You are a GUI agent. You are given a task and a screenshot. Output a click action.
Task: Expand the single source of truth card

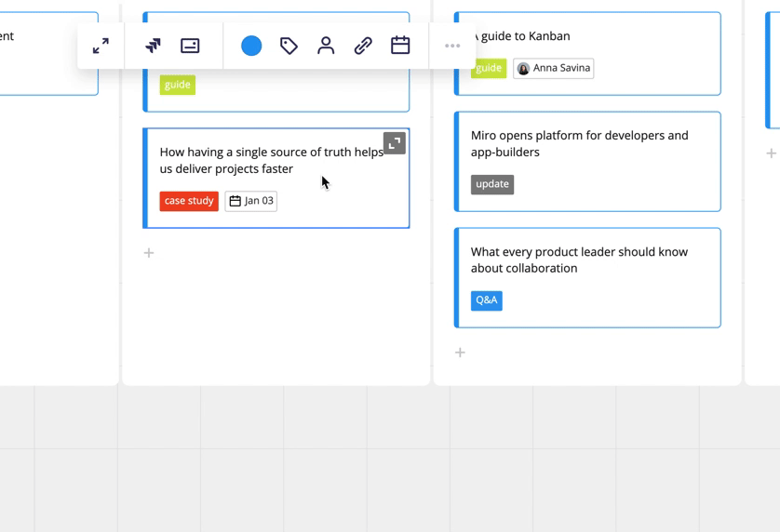[x=395, y=143]
